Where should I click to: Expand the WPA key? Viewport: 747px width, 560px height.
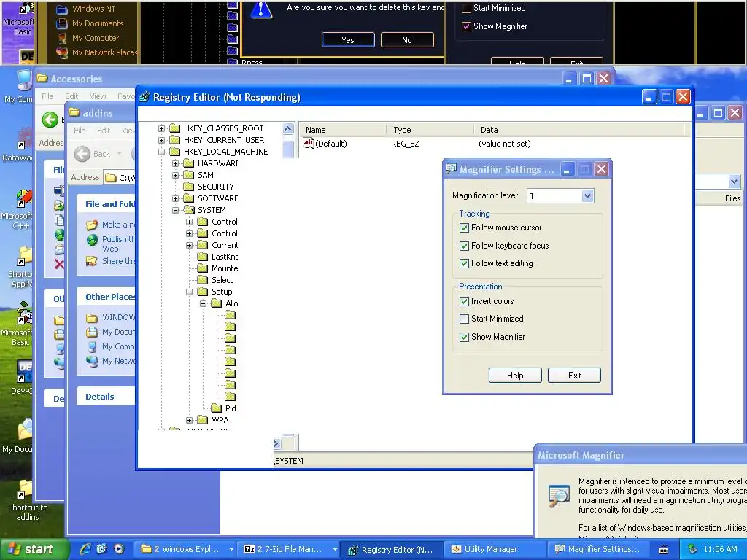point(189,420)
